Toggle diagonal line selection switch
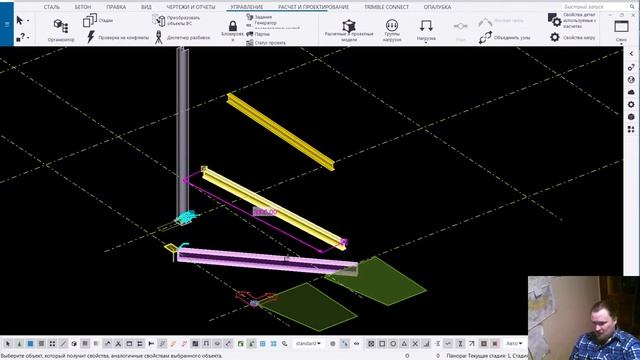 (x=63, y=344)
